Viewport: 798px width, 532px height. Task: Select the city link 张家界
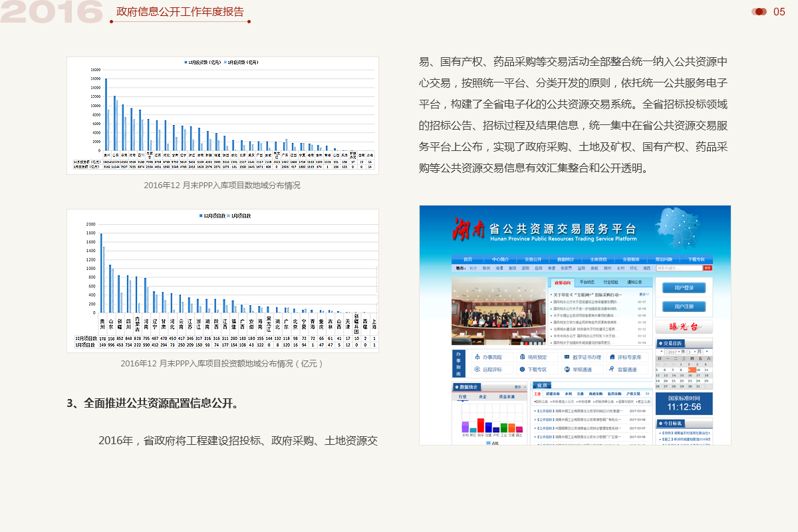click(x=566, y=268)
